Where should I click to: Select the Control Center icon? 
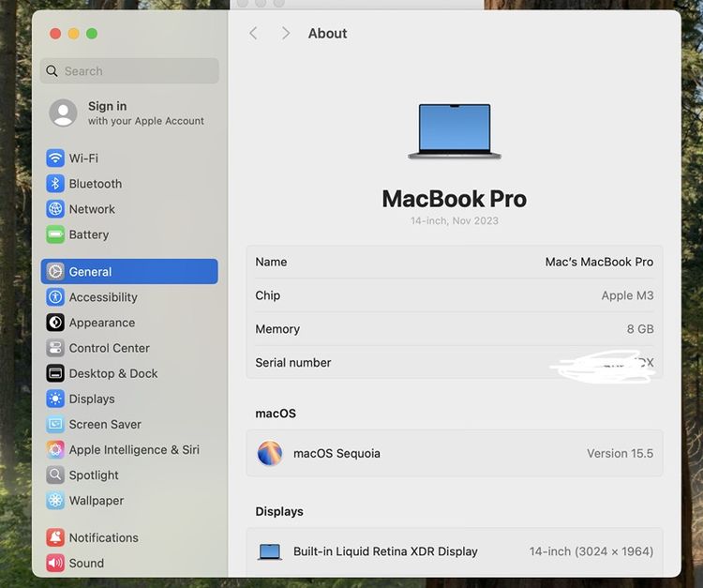pyautogui.click(x=55, y=348)
